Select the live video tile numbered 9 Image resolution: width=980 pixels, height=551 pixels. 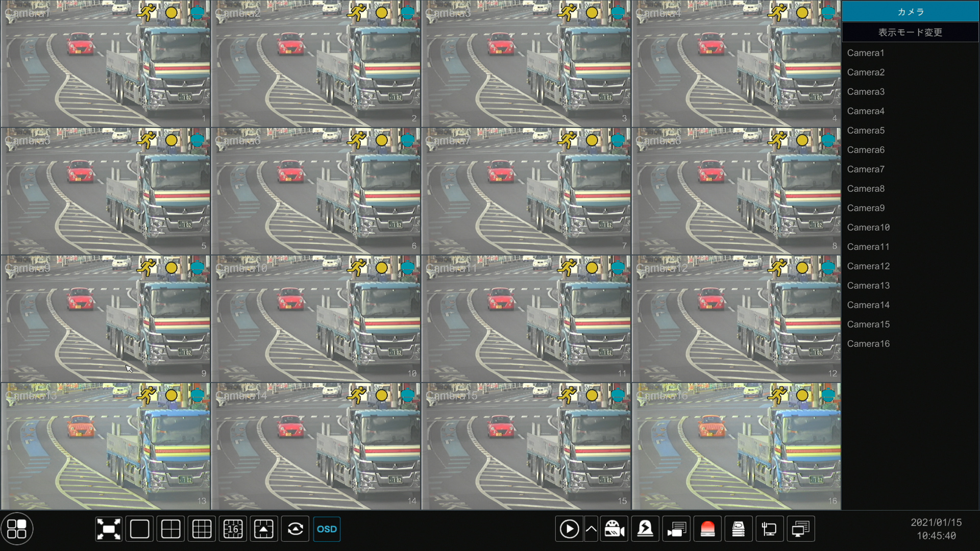pyautogui.click(x=106, y=319)
